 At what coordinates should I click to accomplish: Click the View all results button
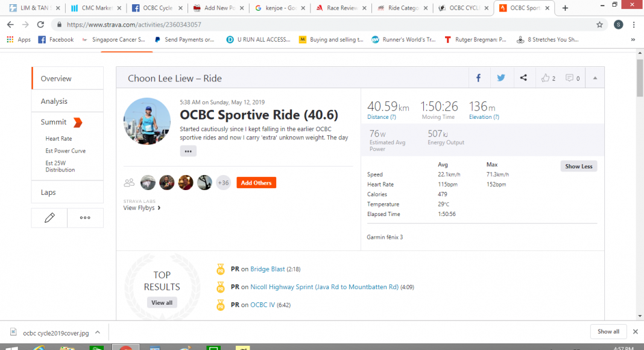162,303
